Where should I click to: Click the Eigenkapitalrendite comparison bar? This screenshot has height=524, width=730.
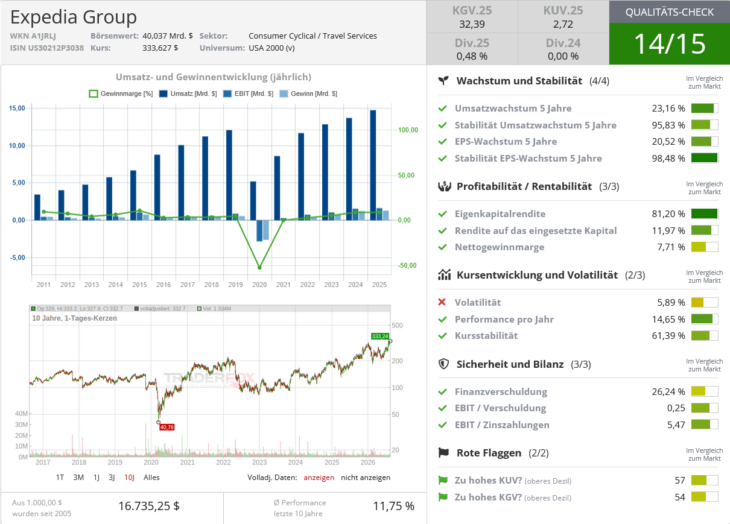click(704, 214)
